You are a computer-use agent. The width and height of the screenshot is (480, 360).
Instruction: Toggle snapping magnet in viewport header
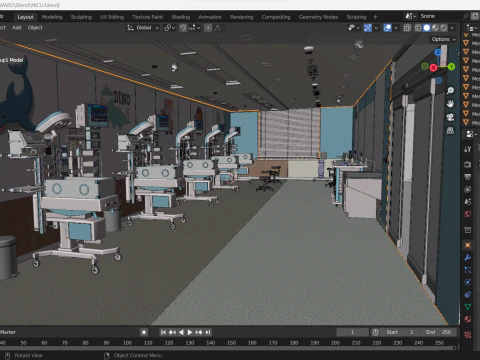[x=183, y=28]
